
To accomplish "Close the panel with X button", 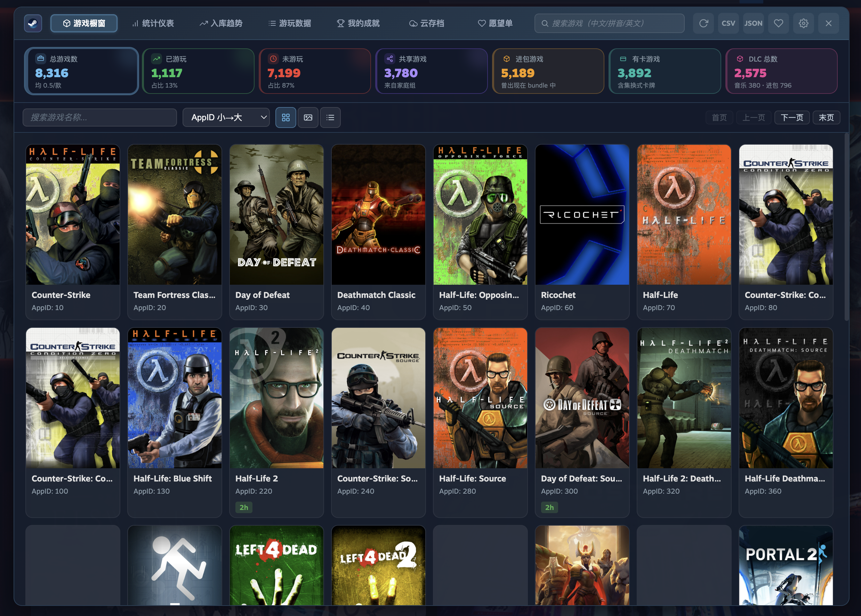I will point(828,24).
